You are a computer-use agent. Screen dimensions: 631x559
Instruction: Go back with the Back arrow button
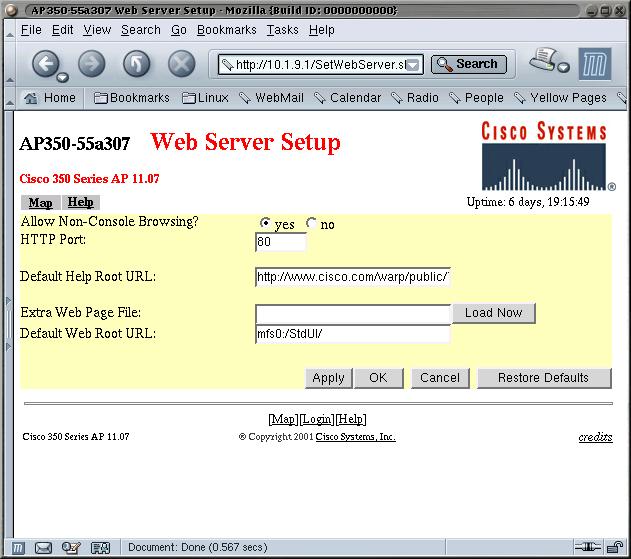tap(45, 64)
